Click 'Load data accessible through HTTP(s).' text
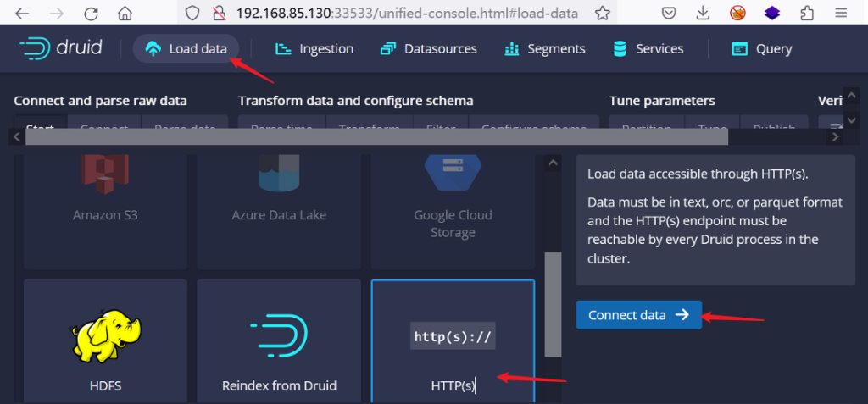The height and width of the screenshot is (404, 868). [x=698, y=174]
